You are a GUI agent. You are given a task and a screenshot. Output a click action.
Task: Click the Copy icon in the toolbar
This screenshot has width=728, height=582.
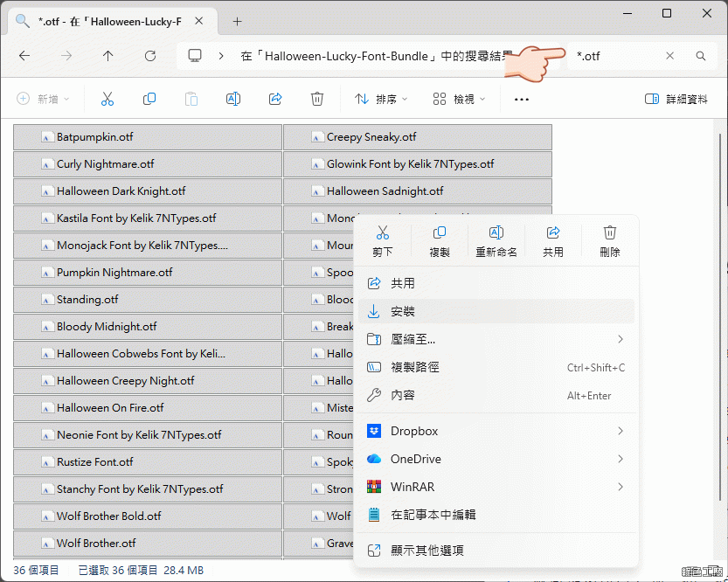coord(149,100)
